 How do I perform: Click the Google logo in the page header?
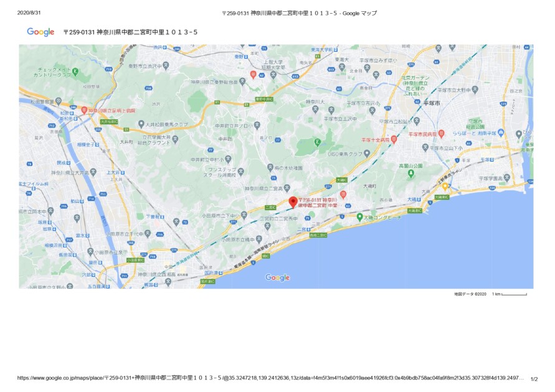click(40, 32)
